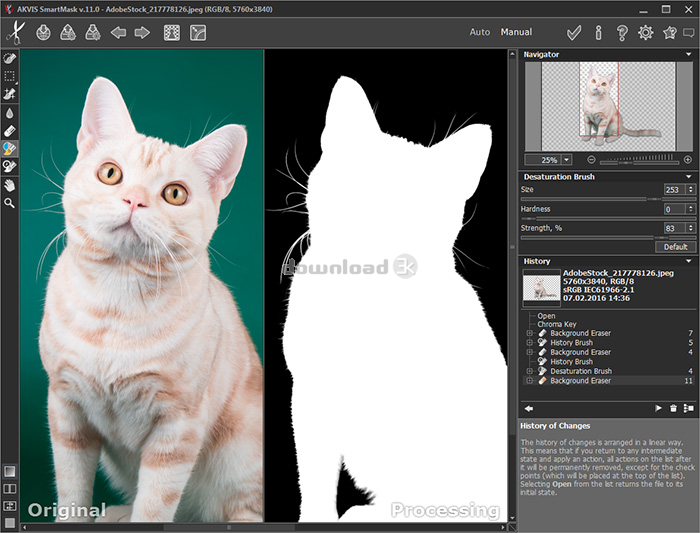Activate the Zoom magnifier tool
Viewport: 700px width, 533px height.
[x=9, y=204]
